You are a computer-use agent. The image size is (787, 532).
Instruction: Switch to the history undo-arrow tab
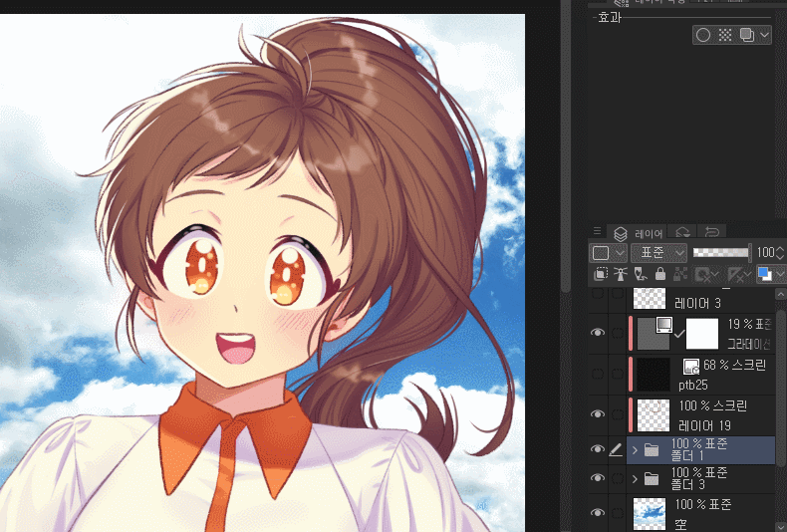click(x=711, y=232)
